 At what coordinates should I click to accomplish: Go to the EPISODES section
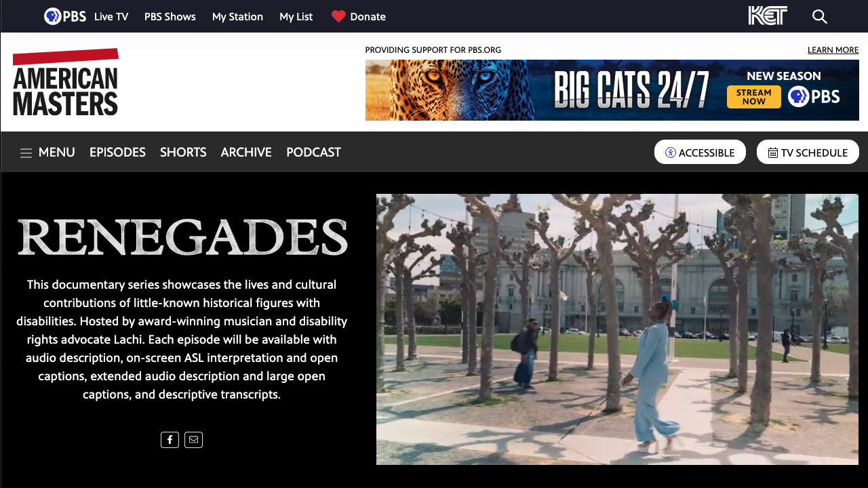[117, 152]
